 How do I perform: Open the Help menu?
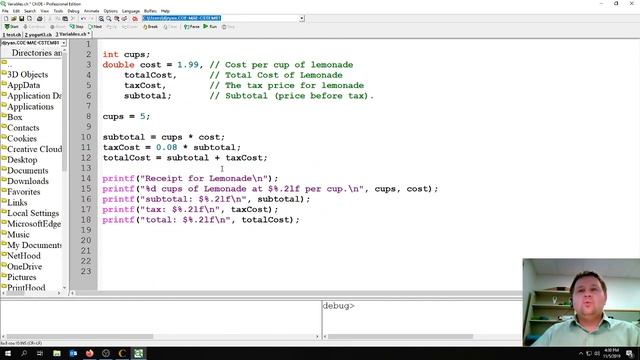tap(165, 11)
